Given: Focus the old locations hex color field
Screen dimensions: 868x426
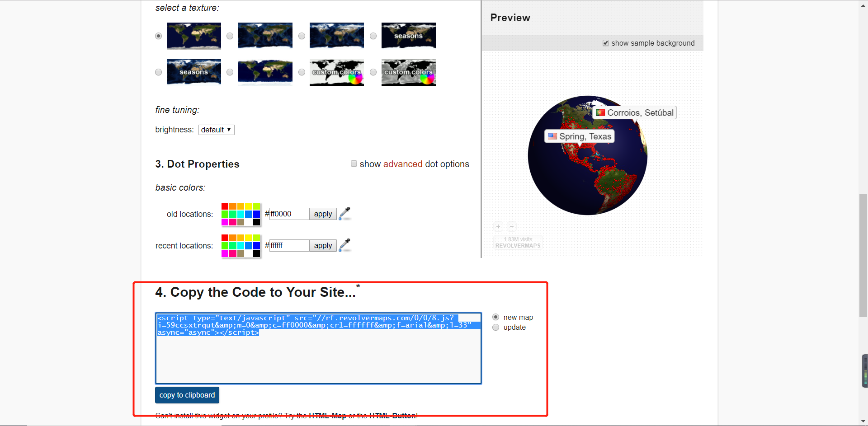Looking at the screenshot, I should click(289, 214).
